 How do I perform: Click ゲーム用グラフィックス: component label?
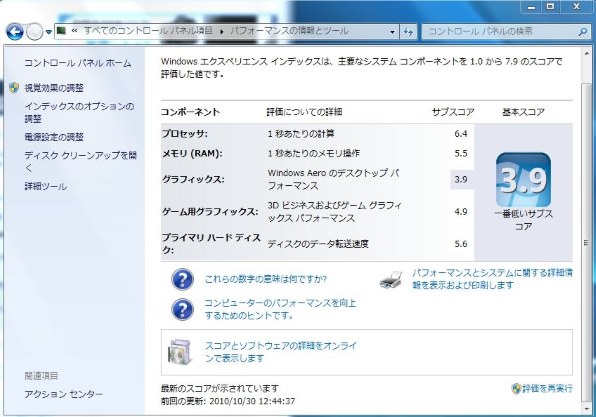click(210, 212)
